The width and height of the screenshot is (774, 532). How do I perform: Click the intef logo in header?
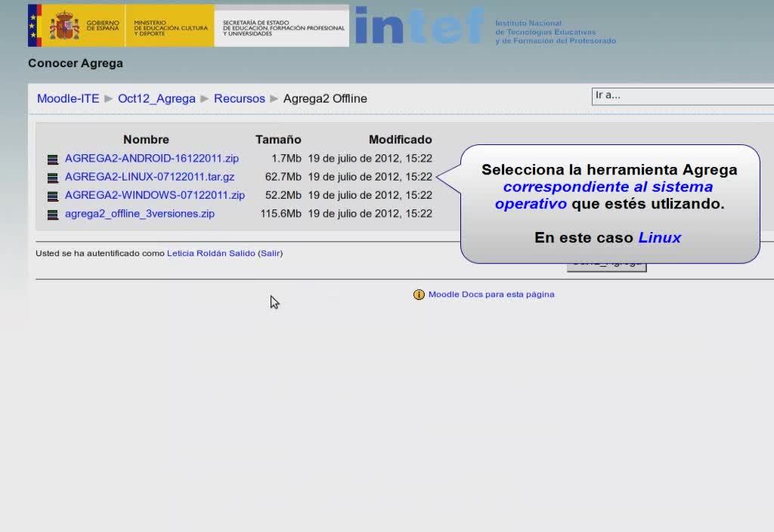point(419,26)
